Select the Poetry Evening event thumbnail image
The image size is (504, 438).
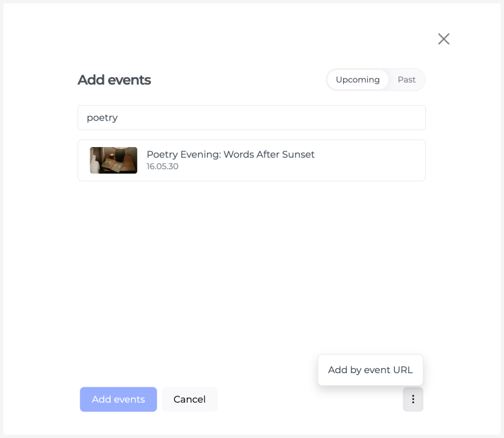pyautogui.click(x=113, y=160)
